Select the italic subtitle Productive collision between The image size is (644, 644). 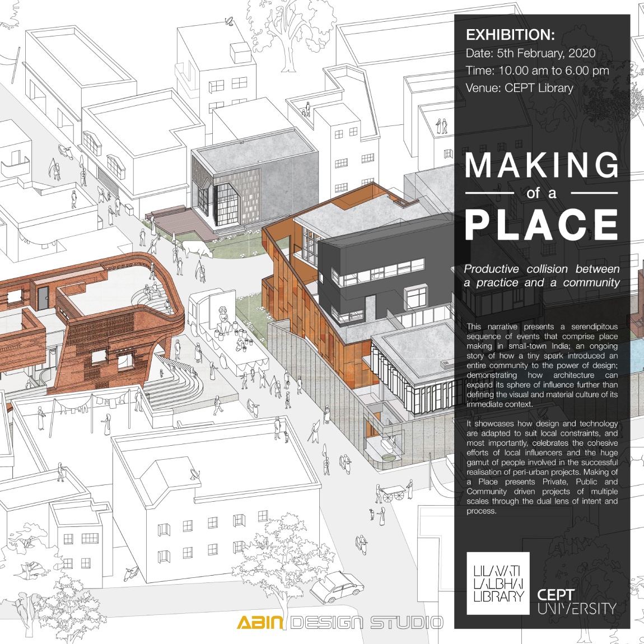[x=542, y=269]
